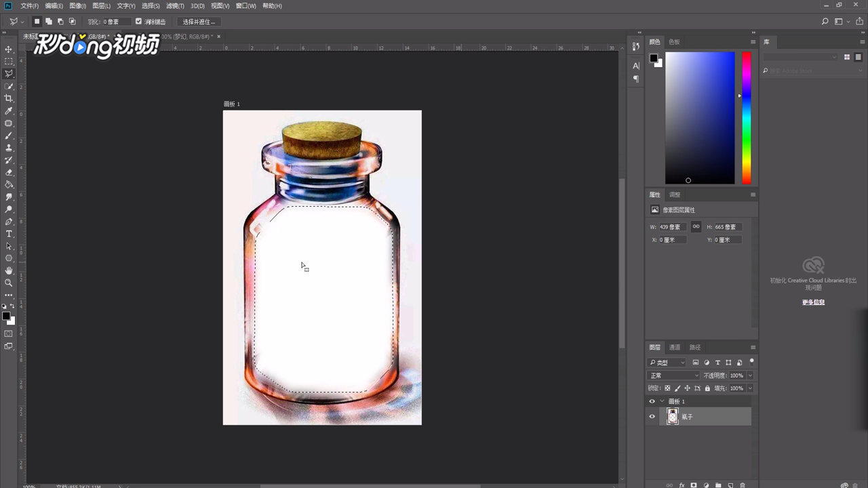The height and width of the screenshot is (488, 868).
Task: Open the 滤镜(T) menu
Action: click(x=176, y=6)
